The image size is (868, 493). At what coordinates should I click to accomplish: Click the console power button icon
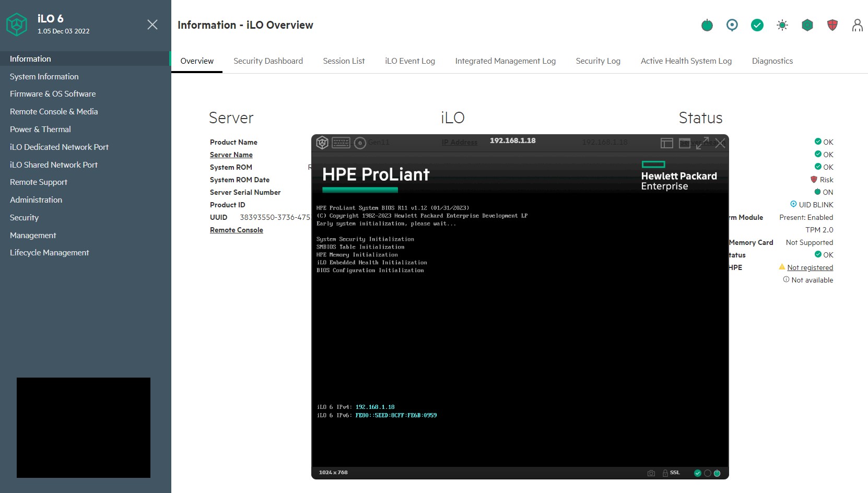717,473
